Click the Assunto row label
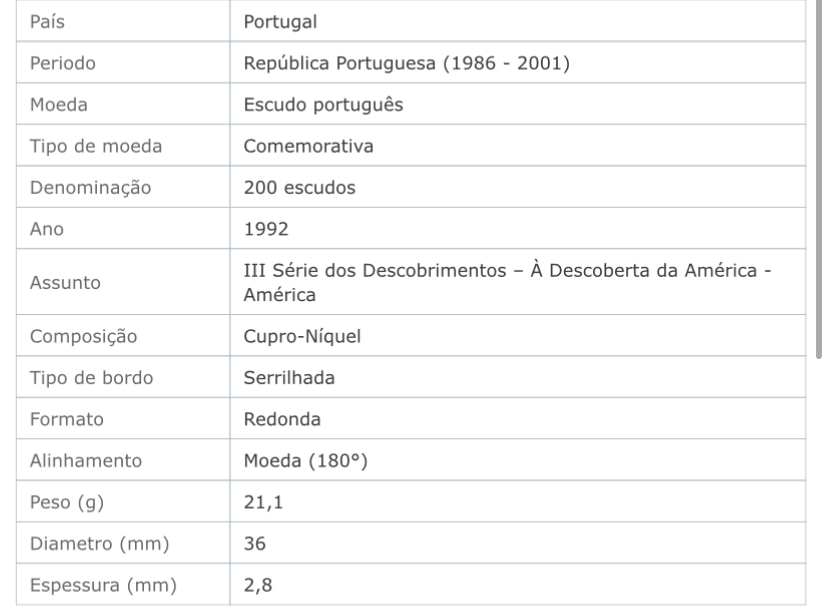 pyautogui.click(x=65, y=283)
